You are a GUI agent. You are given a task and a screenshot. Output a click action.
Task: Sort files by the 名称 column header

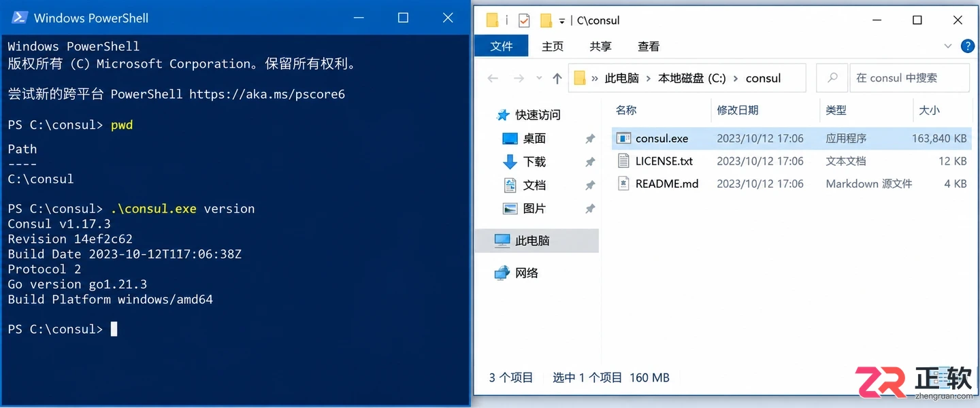click(626, 110)
